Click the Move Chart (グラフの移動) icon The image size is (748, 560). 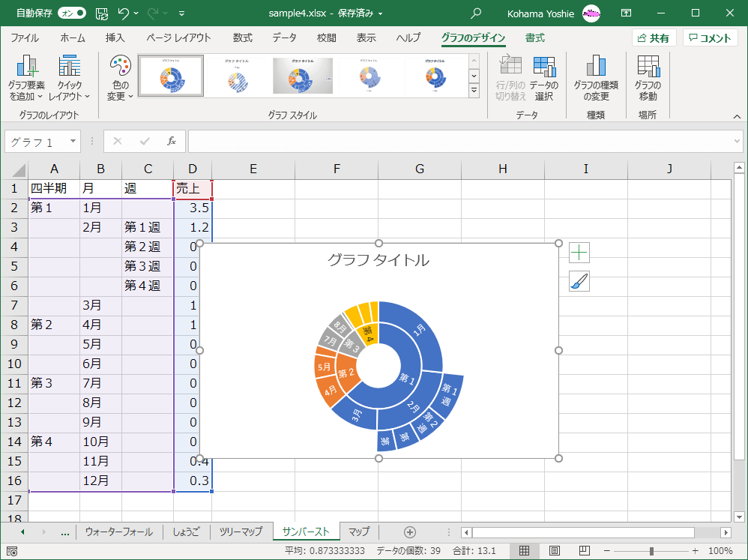coord(648,67)
